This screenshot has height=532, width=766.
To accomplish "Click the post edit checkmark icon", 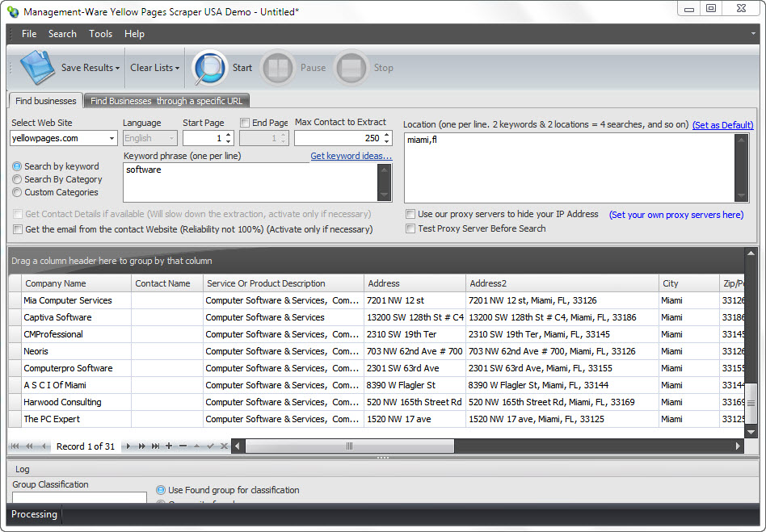I will point(210,446).
